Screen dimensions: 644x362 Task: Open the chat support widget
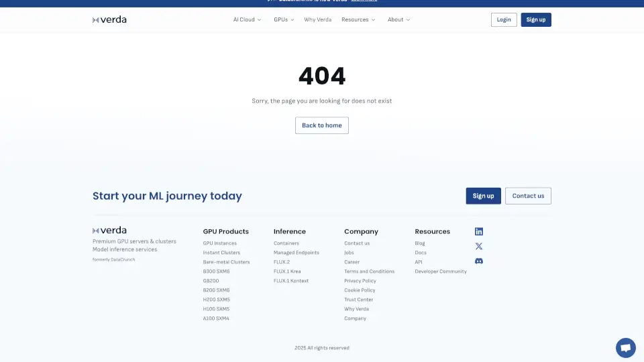pyautogui.click(x=625, y=348)
